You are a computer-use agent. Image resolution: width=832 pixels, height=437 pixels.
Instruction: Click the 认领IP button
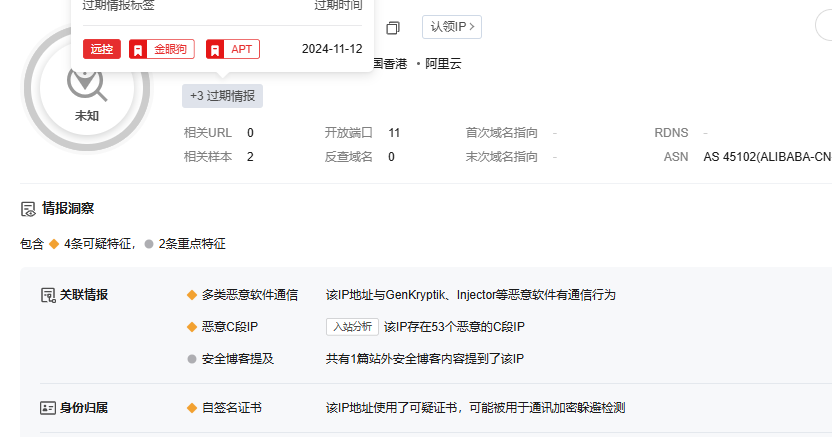point(451,27)
